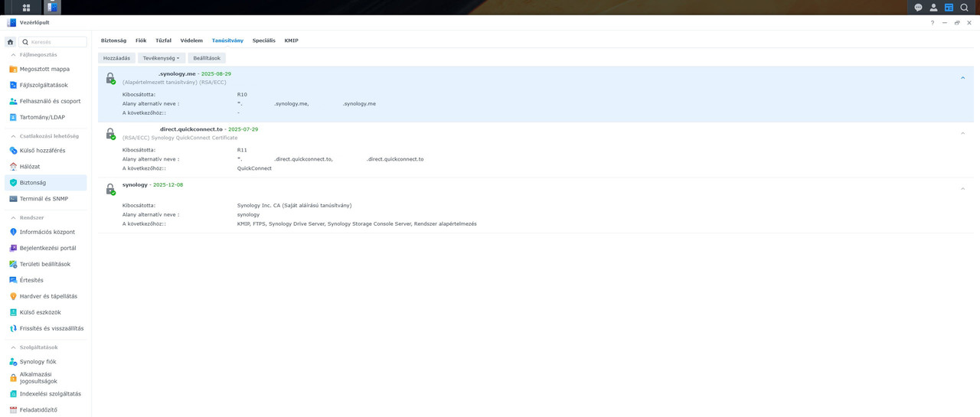
Task: Click the Indexelési szolgáltatás icon
Action: point(13,394)
